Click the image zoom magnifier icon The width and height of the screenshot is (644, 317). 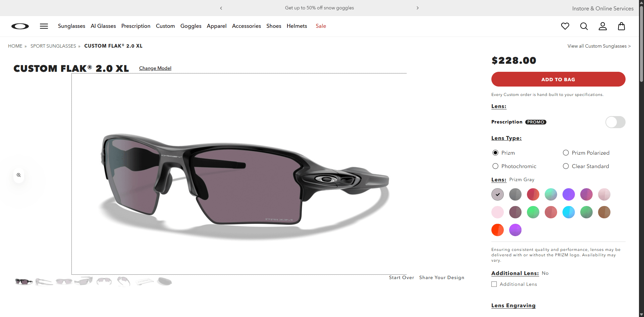coord(19,175)
